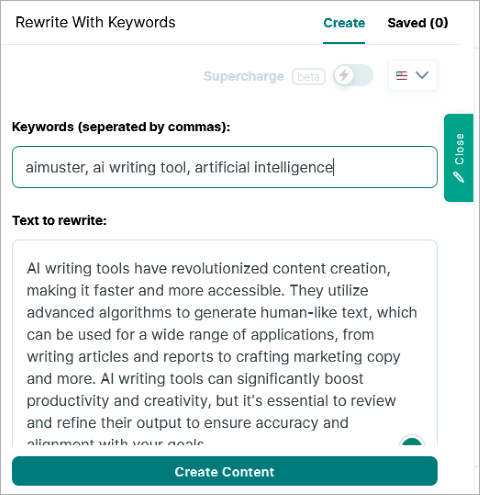Click the green Close side tab
The height and width of the screenshot is (495, 480).
[459, 158]
